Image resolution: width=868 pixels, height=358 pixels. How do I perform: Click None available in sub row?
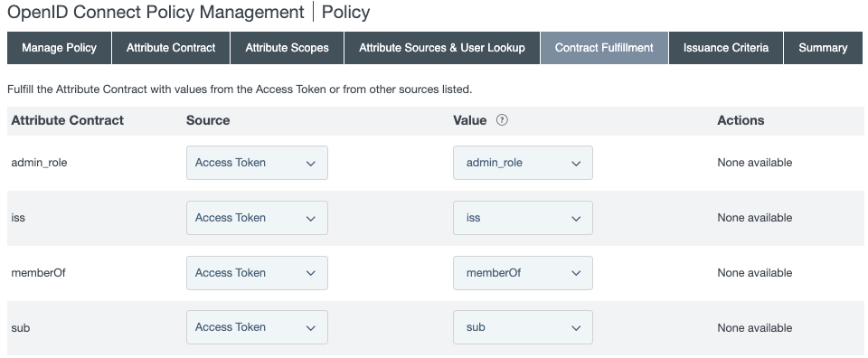[x=754, y=328]
